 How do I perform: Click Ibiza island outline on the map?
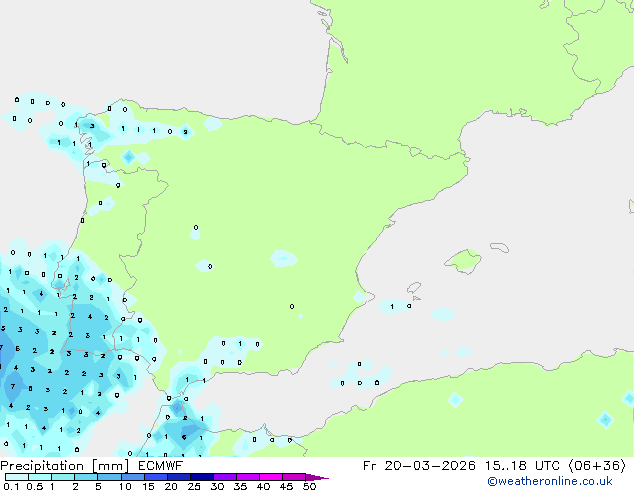[414, 288]
